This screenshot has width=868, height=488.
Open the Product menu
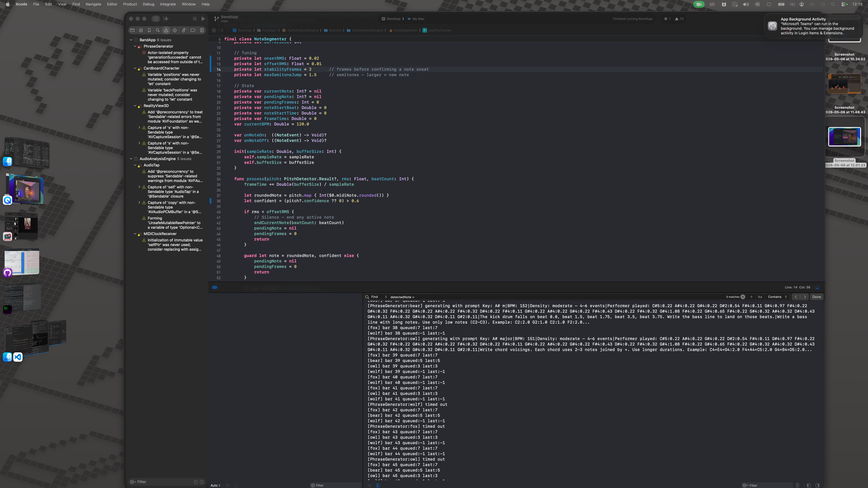coord(130,4)
